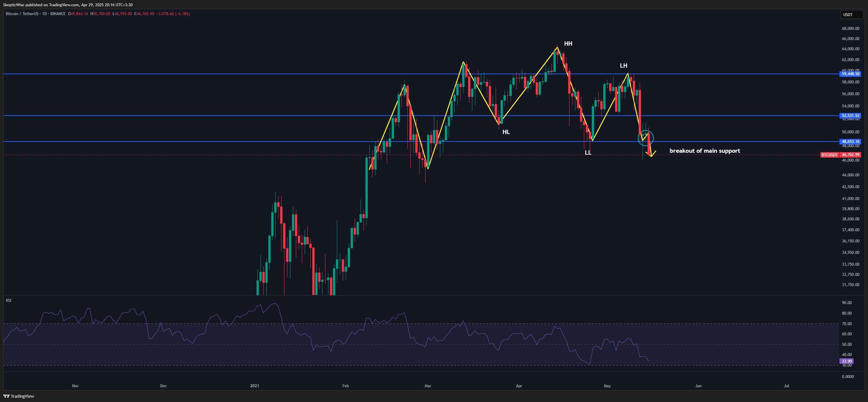868x402 pixels.
Task: Click the 56,000.00 price scale label
Action: pos(851,94)
